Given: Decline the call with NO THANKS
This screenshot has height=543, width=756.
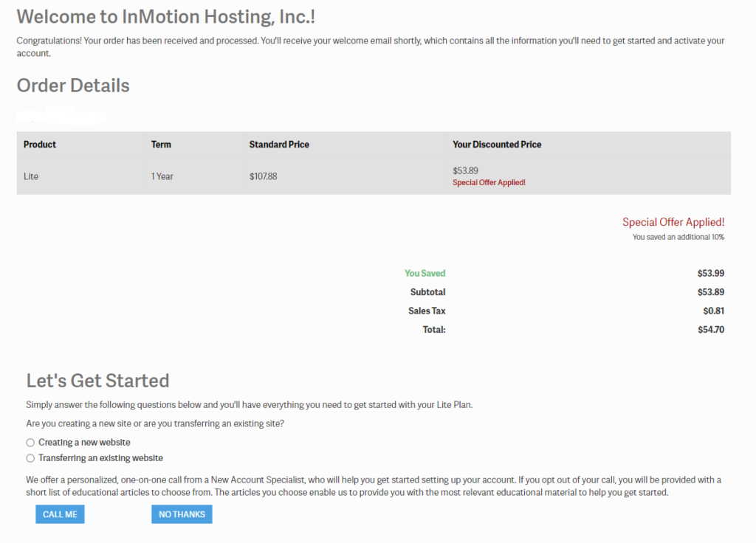Looking at the screenshot, I should 182,514.
